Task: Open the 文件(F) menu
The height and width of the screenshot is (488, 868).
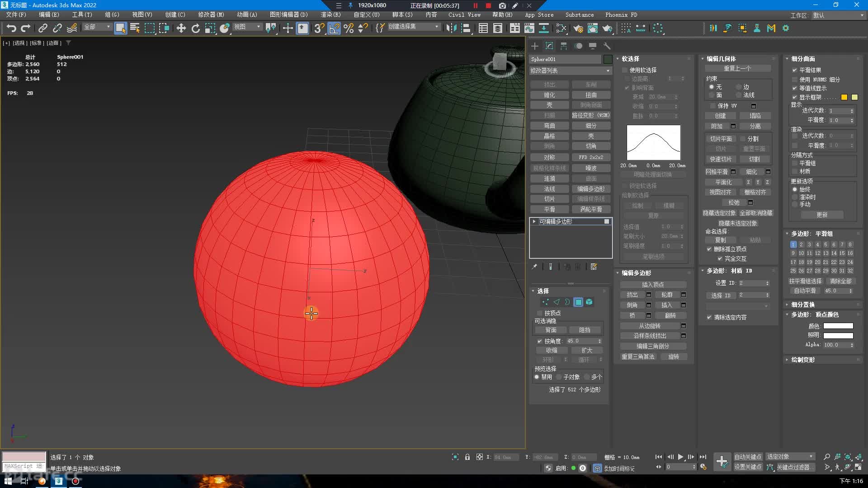Action: (x=16, y=15)
